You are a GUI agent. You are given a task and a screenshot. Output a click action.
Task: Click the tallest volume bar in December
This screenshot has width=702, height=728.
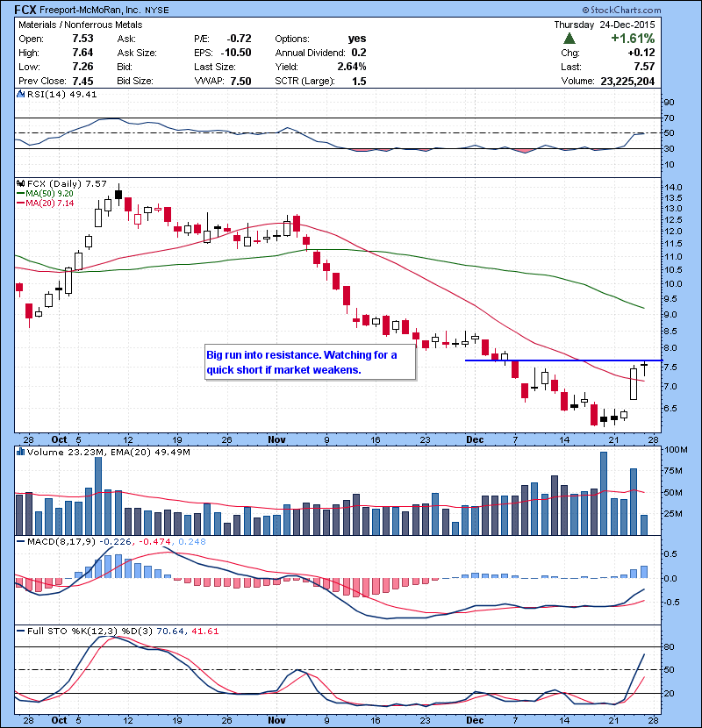point(604,493)
